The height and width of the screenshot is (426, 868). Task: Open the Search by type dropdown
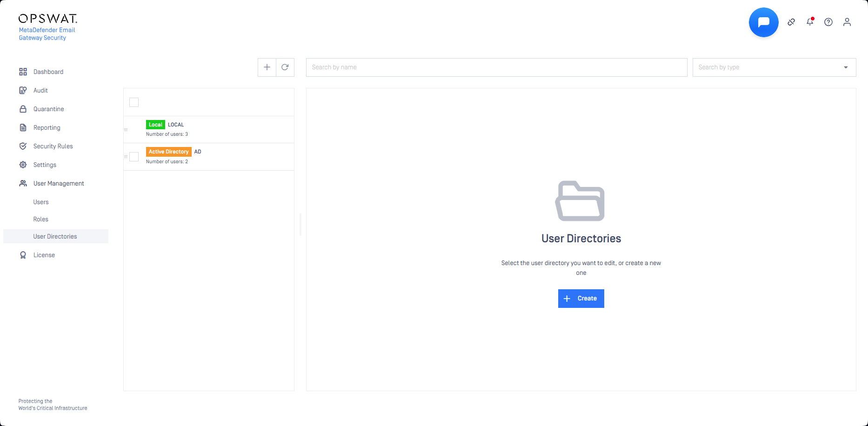(774, 67)
